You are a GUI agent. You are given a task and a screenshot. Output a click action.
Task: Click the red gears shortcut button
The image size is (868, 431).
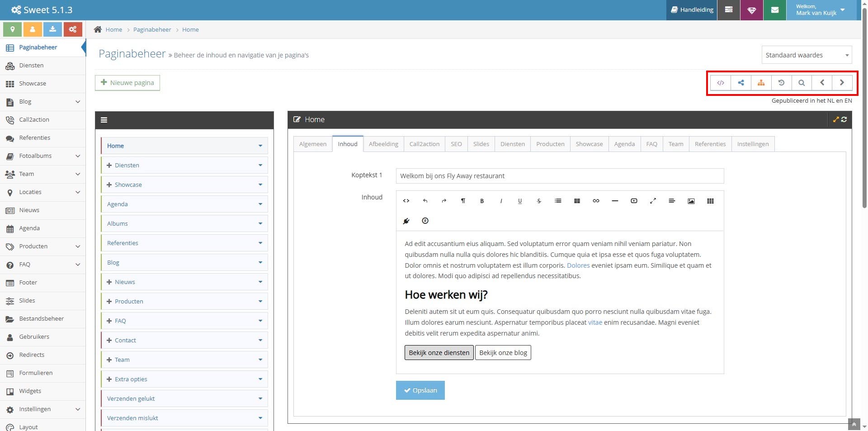(73, 29)
